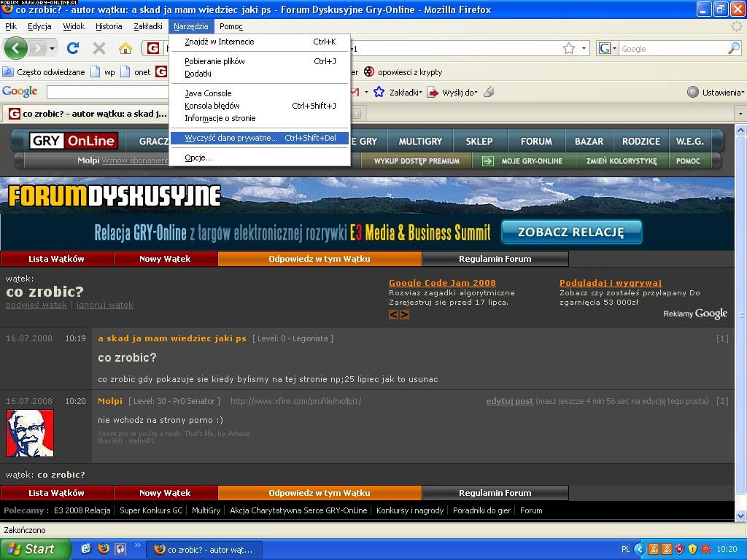Click Firefox icon in quick launch
This screenshot has width=747, height=560.
(104, 549)
